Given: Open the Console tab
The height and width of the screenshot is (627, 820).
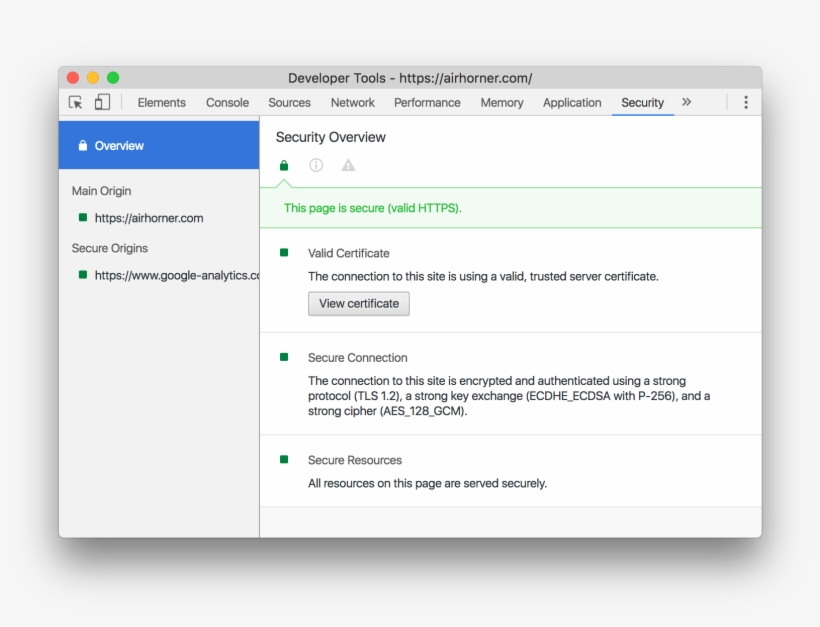Looking at the screenshot, I should click(227, 103).
